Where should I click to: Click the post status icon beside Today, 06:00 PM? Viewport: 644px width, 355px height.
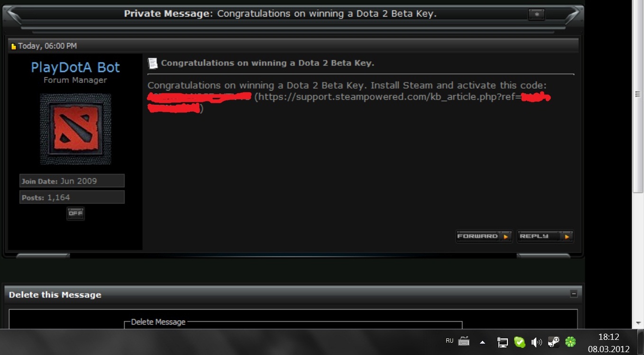(x=14, y=46)
